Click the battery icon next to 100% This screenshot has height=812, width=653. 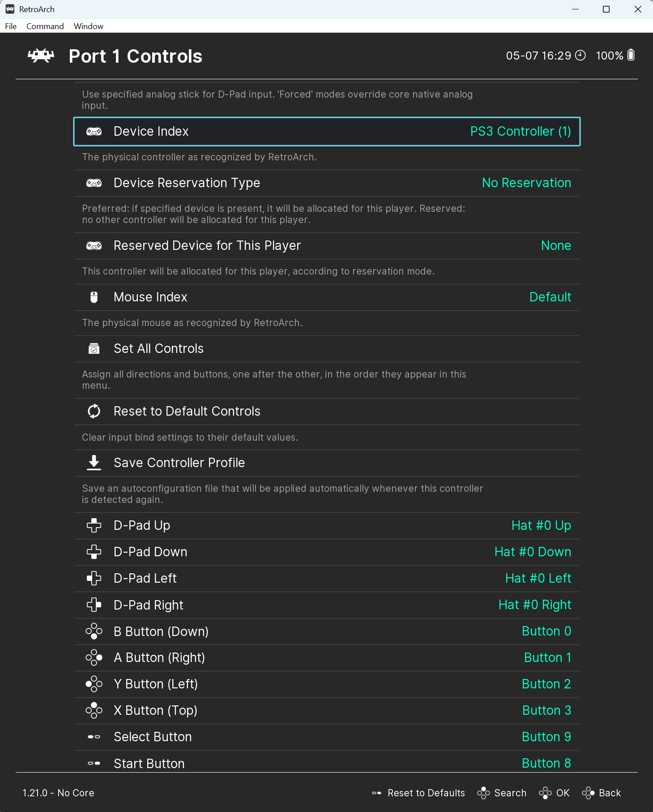631,55
